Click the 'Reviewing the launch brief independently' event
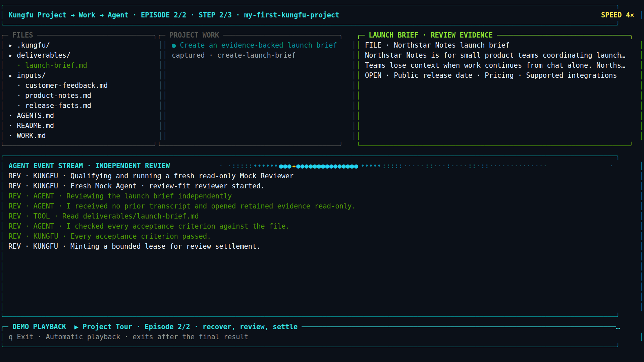 tap(120, 196)
